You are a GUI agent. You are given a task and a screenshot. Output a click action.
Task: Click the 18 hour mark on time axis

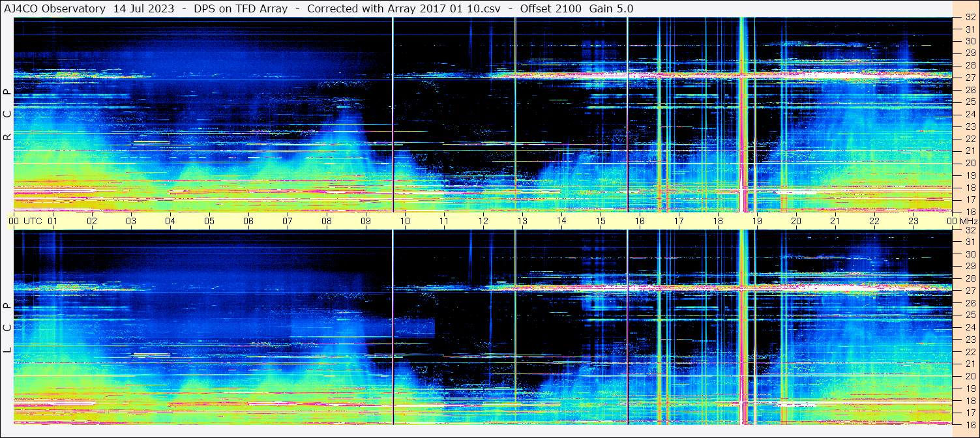click(x=718, y=221)
